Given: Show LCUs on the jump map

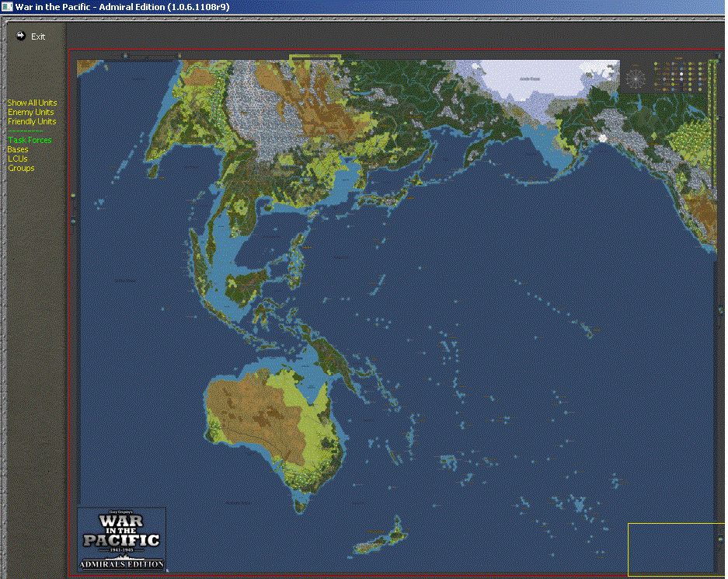Looking at the screenshot, I should (x=18, y=159).
